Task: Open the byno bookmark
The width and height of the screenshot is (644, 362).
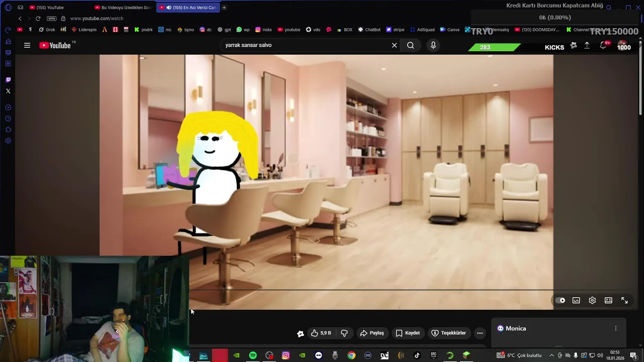Action: (x=186, y=30)
